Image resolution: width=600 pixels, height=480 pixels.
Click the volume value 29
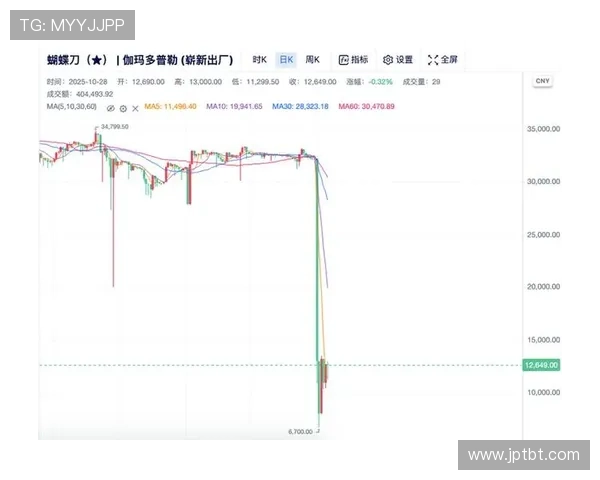click(x=436, y=82)
